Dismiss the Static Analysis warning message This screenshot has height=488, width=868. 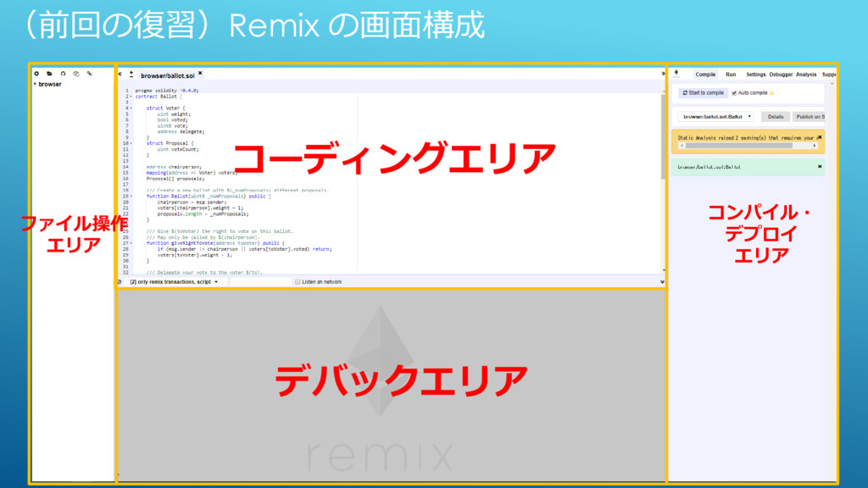(820, 137)
